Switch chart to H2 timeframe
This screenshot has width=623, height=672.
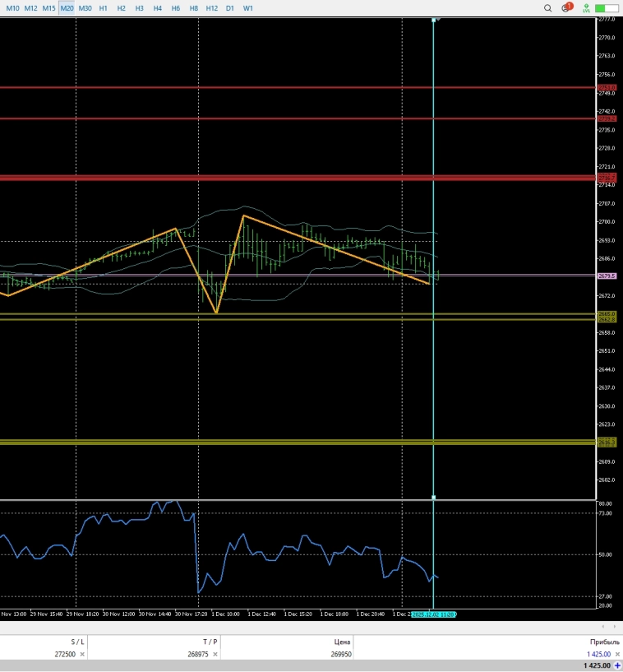[x=121, y=8]
